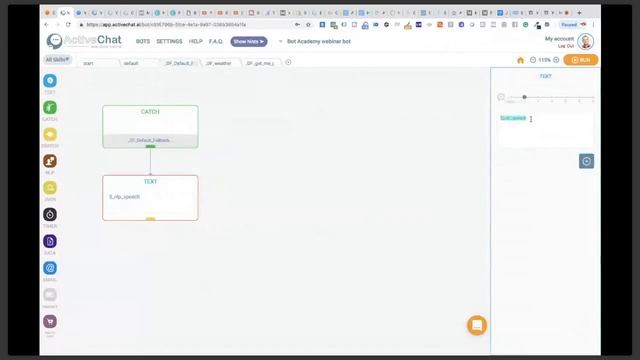Click the delay slider handle

point(524,97)
